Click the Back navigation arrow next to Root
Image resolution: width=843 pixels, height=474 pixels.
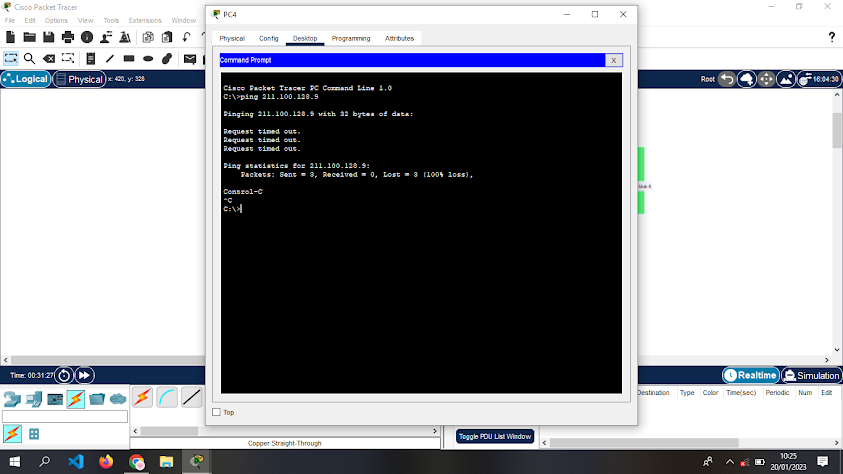click(727, 79)
